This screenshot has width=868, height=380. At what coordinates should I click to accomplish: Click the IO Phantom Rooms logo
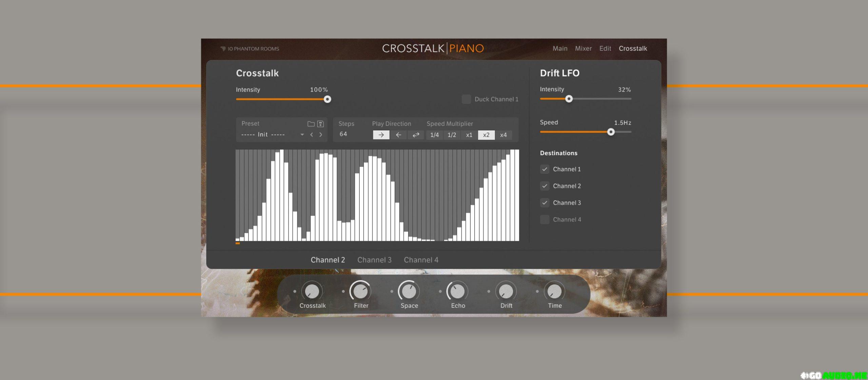[250, 49]
